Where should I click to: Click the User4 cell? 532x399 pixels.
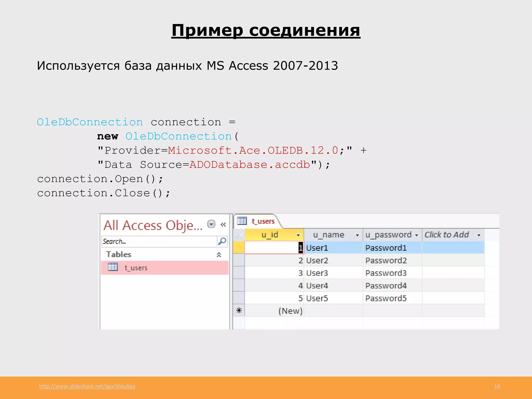tap(333, 285)
